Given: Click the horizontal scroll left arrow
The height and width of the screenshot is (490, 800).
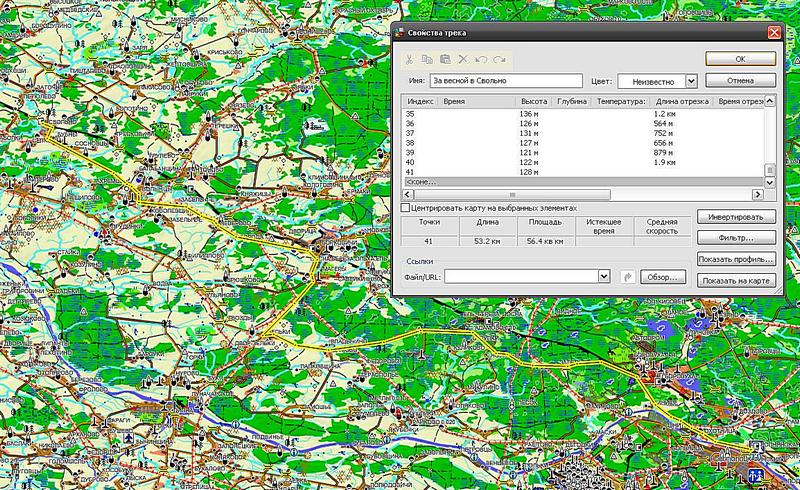Looking at the screenshot, I should [x=408, y=194].
